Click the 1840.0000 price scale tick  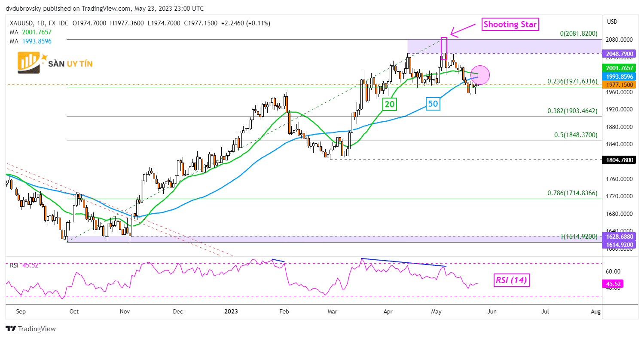pos(618,144)
